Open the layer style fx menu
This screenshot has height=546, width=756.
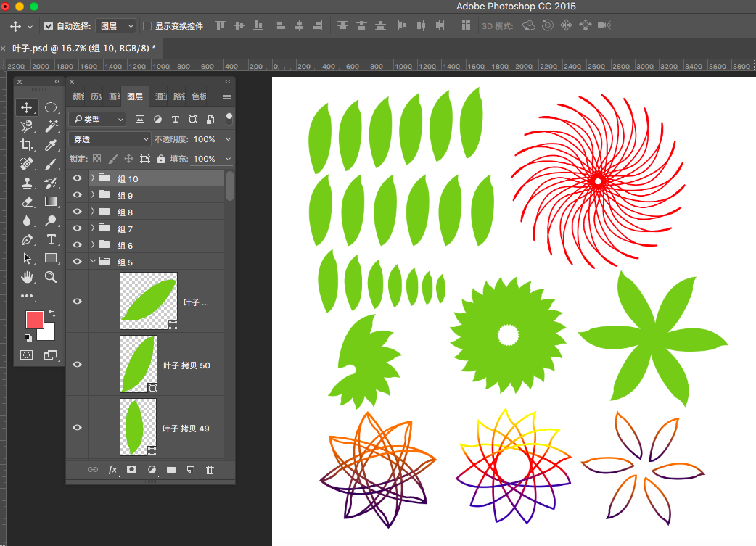tap(112, 470)
